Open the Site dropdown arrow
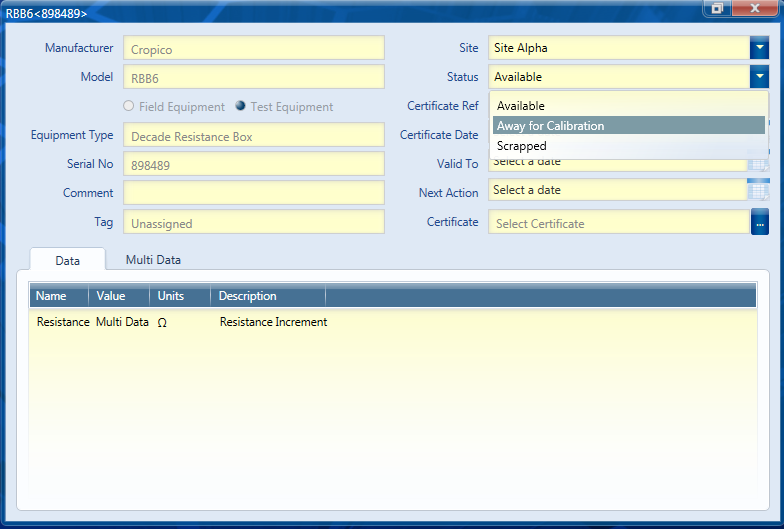Screen dimensions: 784x529 click(x=759, y=48)
